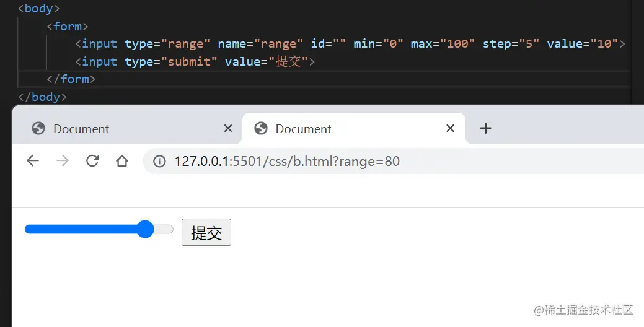Select the active second Document tab
Image resolution: width=644 pixels, height=327 pixels.
click(x=354, y=129)
